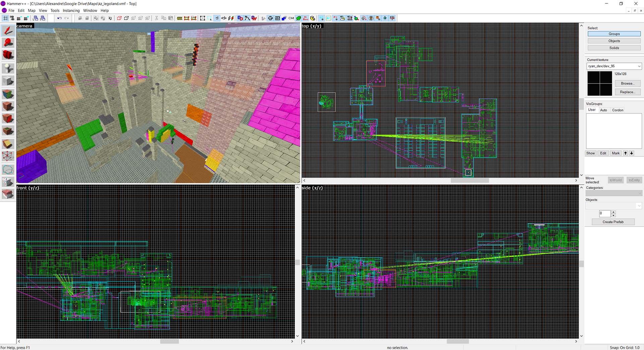This screenshot has width=644, height=350.
Task: Toggle Snap to Grid in the toolbar
Action: [5, 18]
